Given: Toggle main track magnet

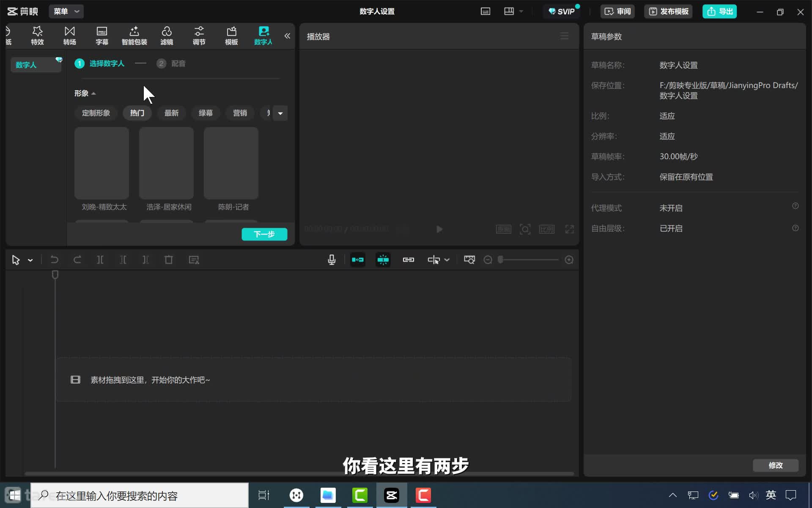Looking at the screenshot, I should 358,260.
